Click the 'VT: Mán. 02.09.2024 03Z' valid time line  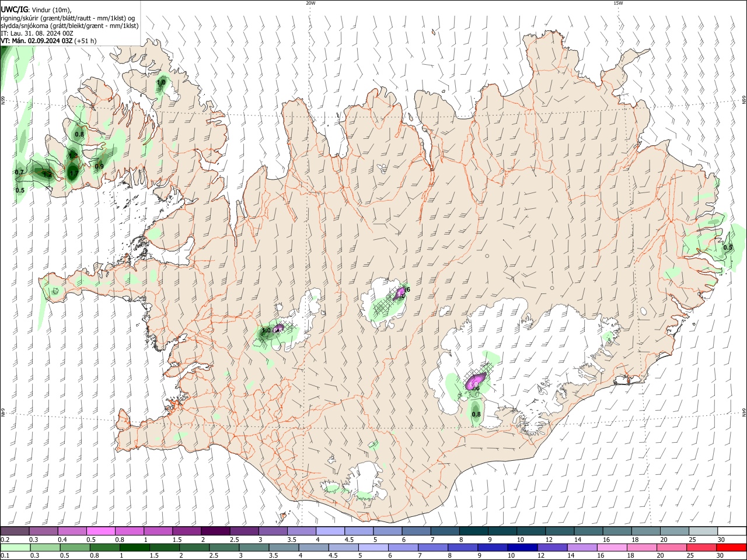pyautogui.click(x=48, y=41)
